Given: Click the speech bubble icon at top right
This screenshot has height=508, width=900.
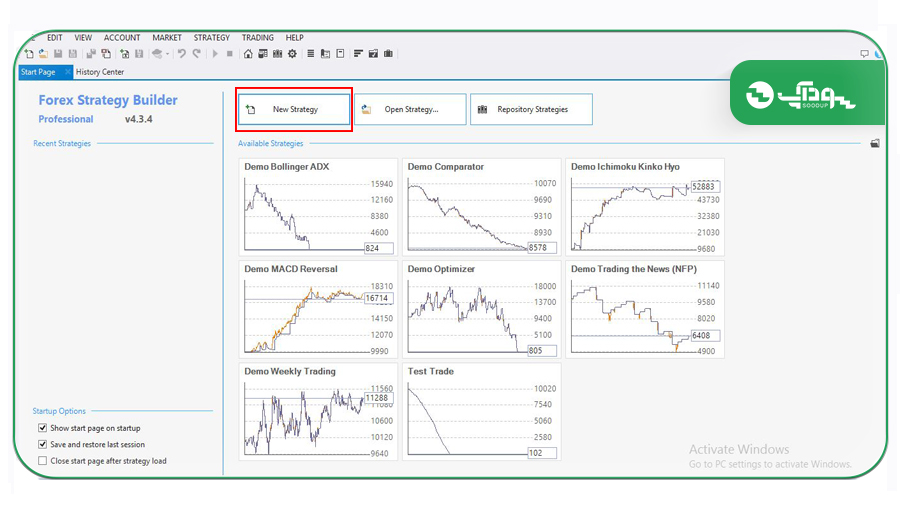Looking at the screenshot, I should tap(864, 54).
